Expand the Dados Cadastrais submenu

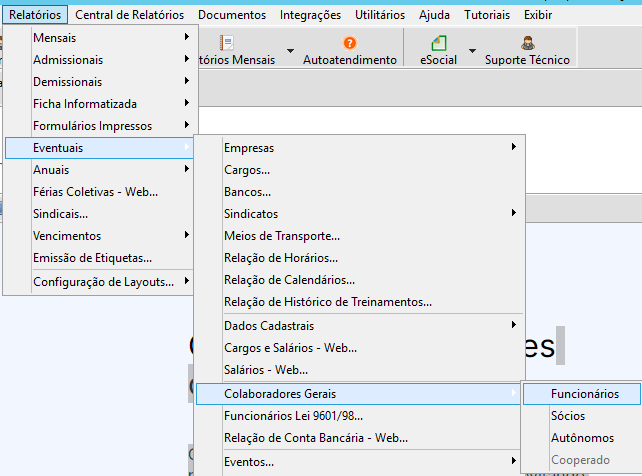[x=359, y=326]
